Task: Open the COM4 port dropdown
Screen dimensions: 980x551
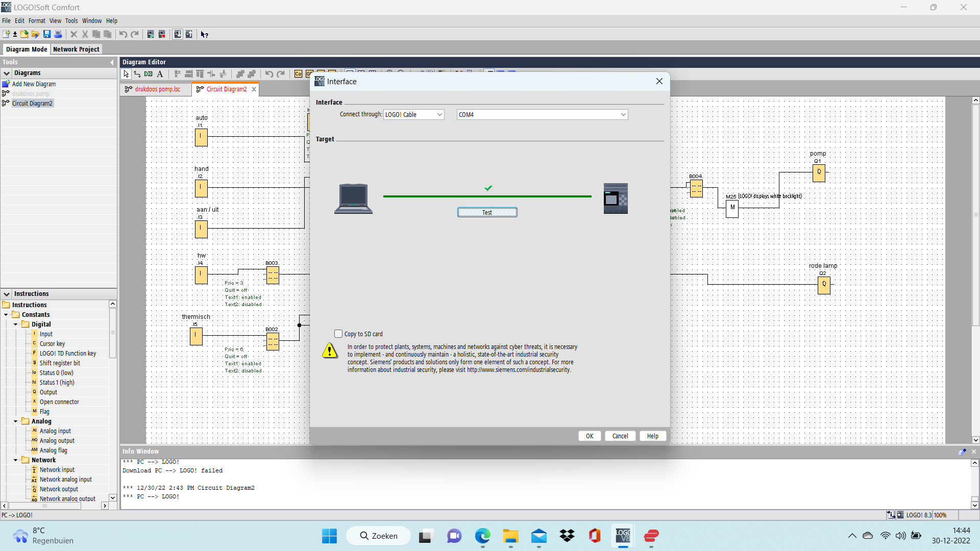Action: pyautogui.click(x=623, y=115)
